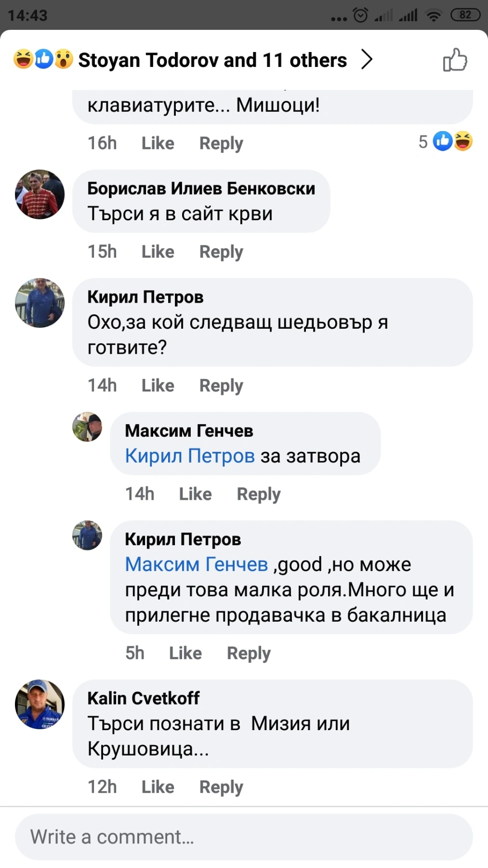Tap the thumbs-up like icon in header
488x868 pixels.
click(454, 60)
